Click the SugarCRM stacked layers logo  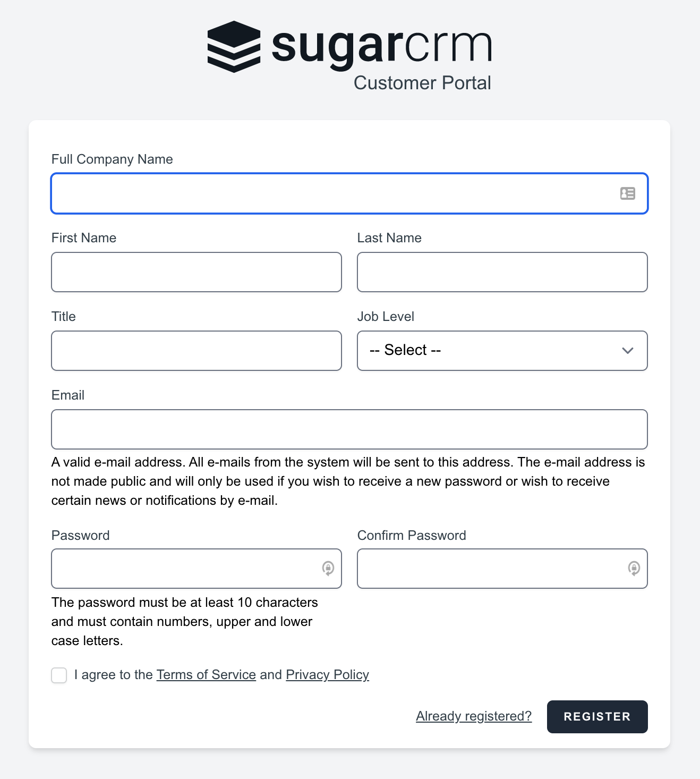pos(234,47)
